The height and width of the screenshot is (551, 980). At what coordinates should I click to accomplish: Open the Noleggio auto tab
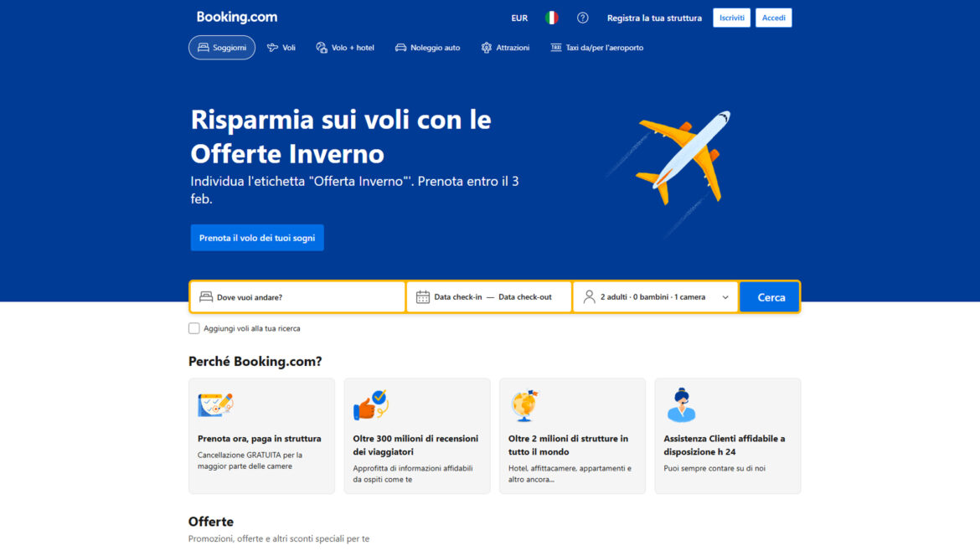pos(427,48)
